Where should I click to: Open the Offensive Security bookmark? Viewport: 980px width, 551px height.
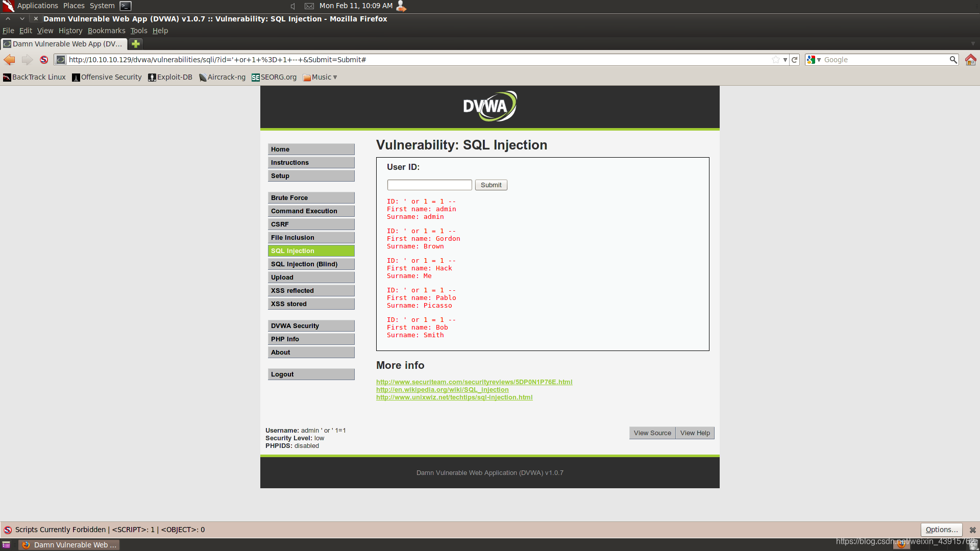pos(107,77)
